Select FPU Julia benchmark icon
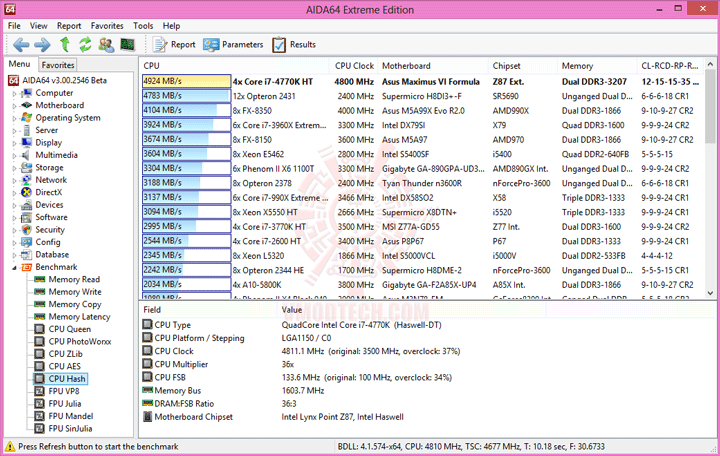 pyautogui.click(x=40, y=404)
